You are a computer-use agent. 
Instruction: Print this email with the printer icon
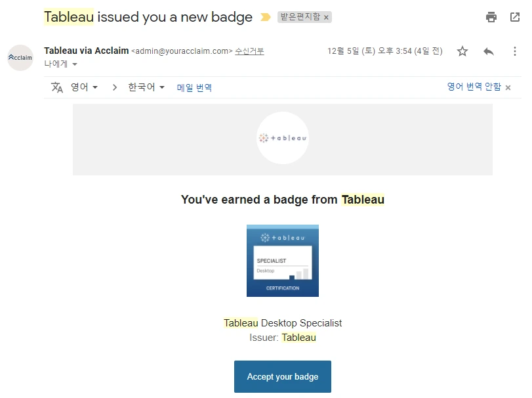tap(491, 17)
